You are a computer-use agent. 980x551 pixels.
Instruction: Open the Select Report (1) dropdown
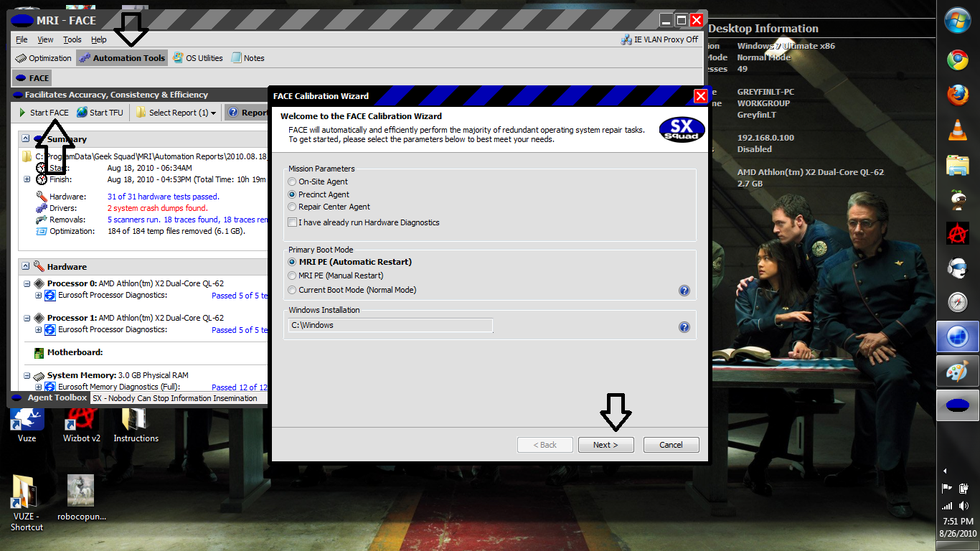tap(176, 113)
